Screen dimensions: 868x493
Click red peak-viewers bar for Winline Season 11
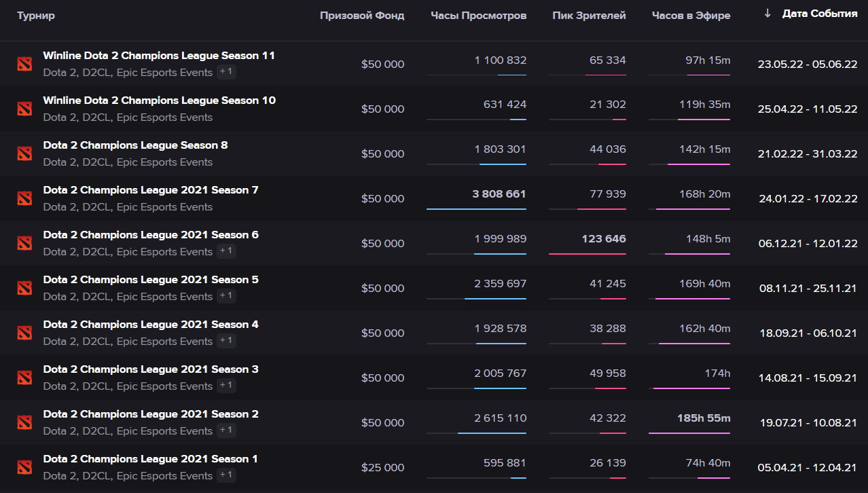[x=606, y=75]
